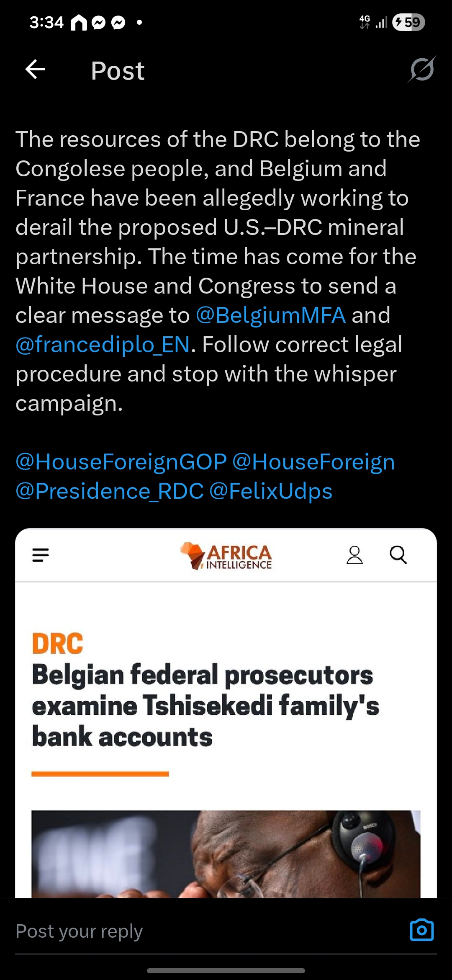Tap the home notification icon in status bar
The height and width of the screenshot is (980, 452).
[79, 23]
